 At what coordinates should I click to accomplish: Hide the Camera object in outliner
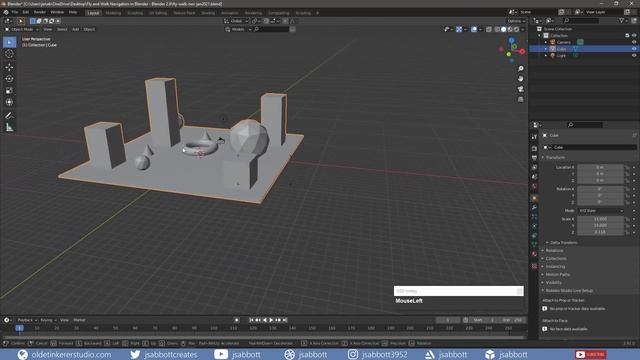point(634,42)
